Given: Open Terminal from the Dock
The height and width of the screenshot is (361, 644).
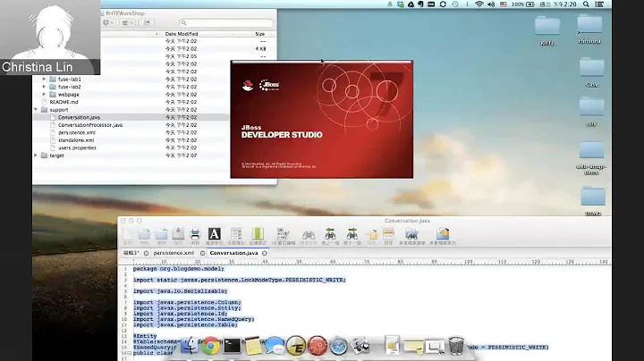Looking at the screenshot, I should pyautogui.click(x=232, y=346).
